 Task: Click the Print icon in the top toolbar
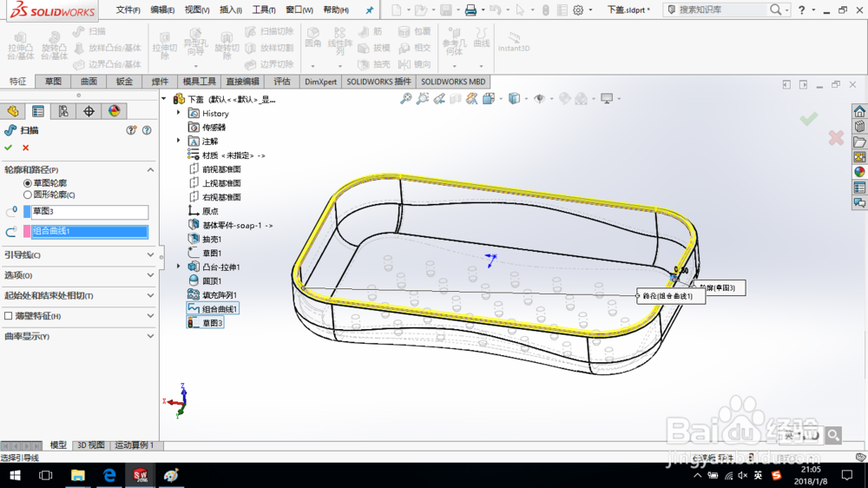click(470, 10)
